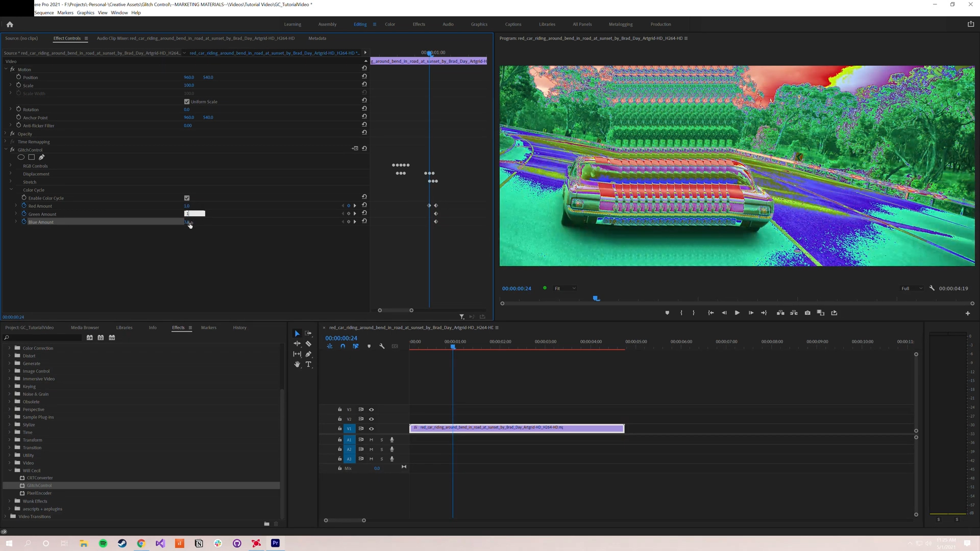980x551 pixels.
Task: Switch to Audio workspace tab
Action: click(448, 24)
